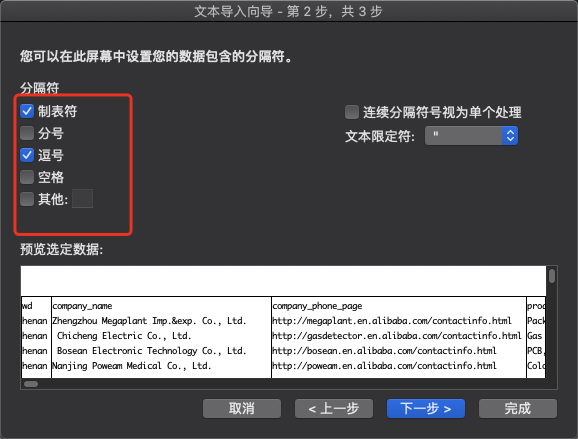578x439 pixels.
Task: Click the 取消 button
Action: click(x=242, y=408)
